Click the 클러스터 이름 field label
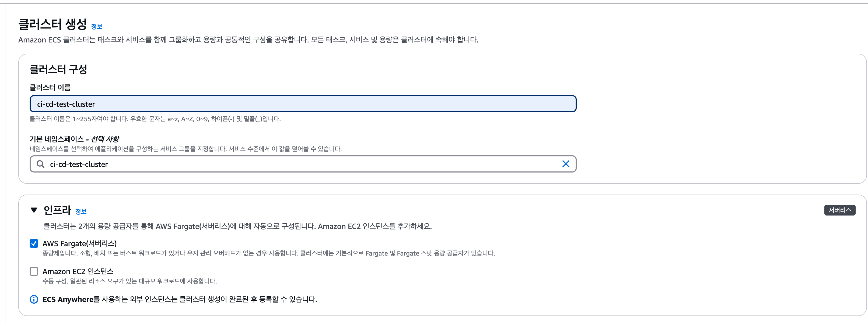Image resolution: width=868 pixels, height=323 pixels. (x=50, y=88)
